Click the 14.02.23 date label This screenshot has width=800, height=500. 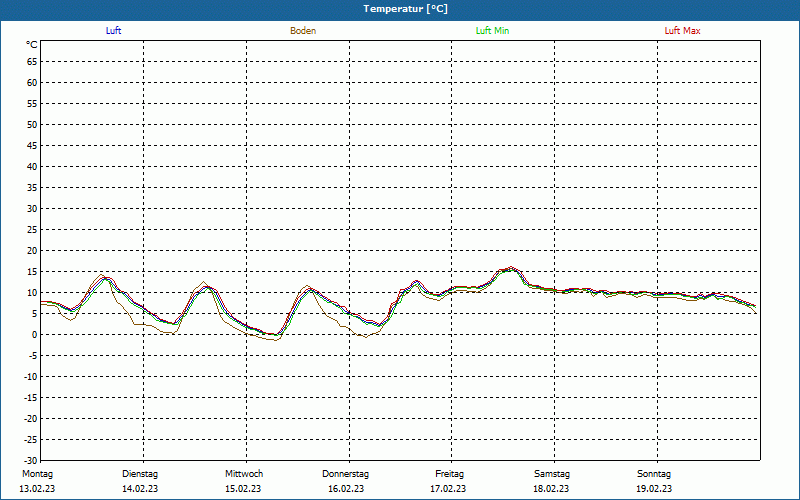140,489
